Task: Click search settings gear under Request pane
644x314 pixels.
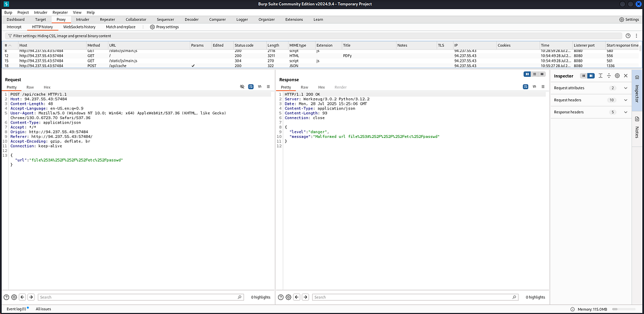Action: [x=14, y=297]
